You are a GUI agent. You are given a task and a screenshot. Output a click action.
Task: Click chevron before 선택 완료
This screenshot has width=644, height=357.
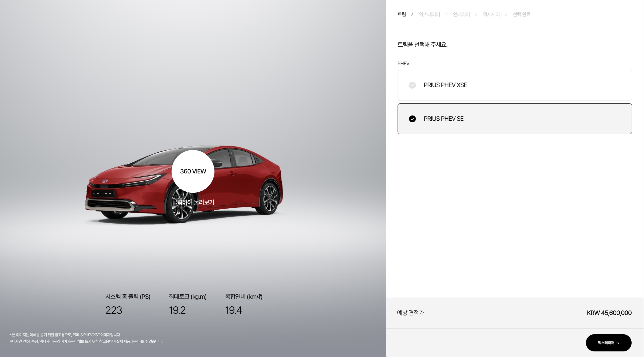point(506,14)
